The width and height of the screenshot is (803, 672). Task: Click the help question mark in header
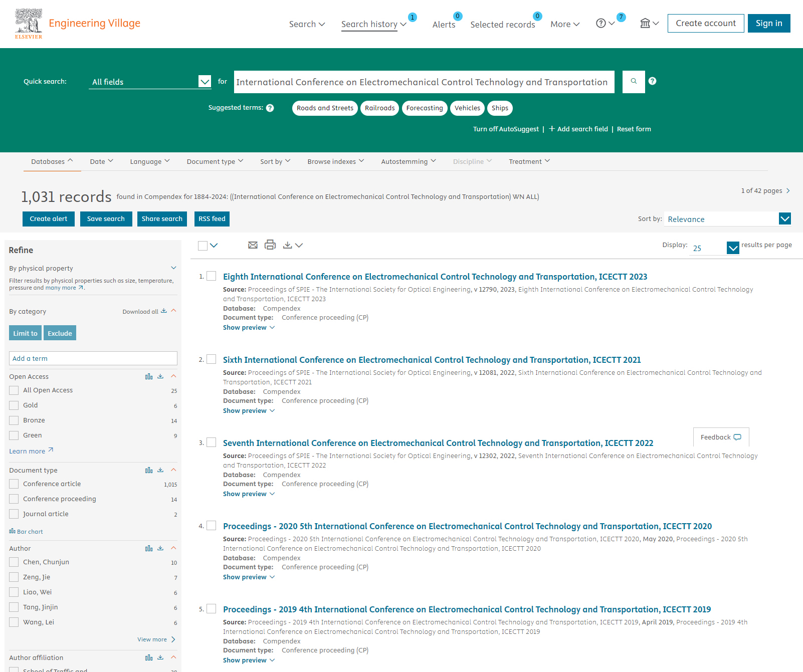tap(600, 23)
